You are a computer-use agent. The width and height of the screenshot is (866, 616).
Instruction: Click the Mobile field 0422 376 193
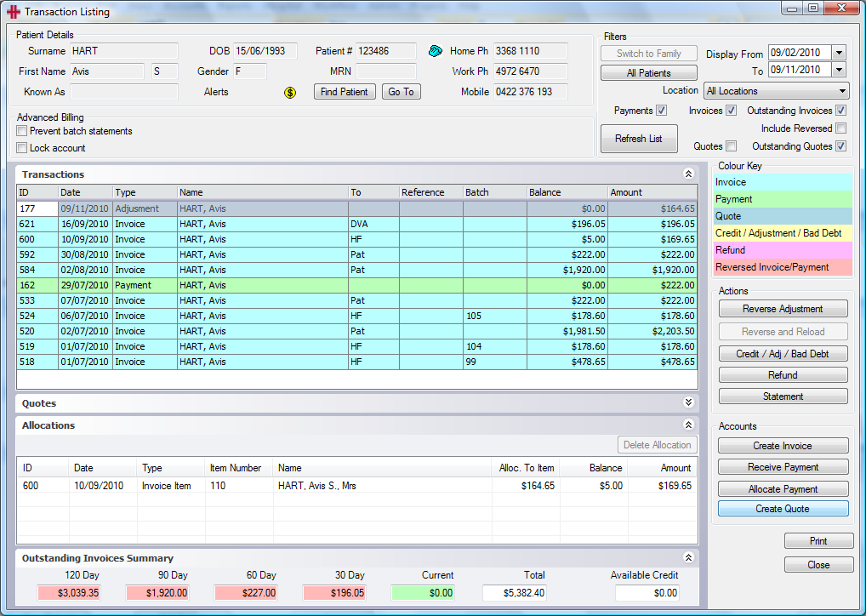point(530,92)
